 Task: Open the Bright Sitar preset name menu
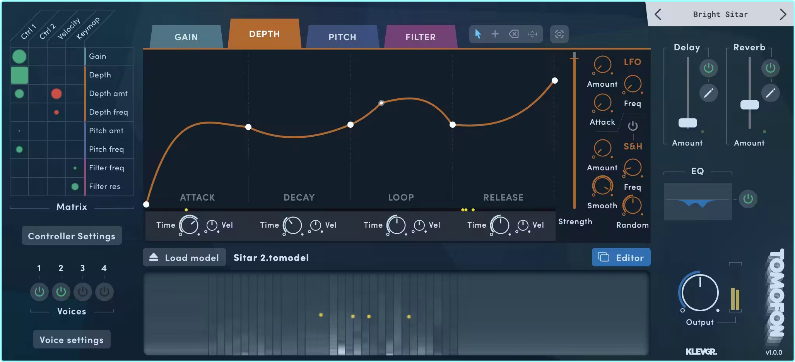[x=720, y=14]
